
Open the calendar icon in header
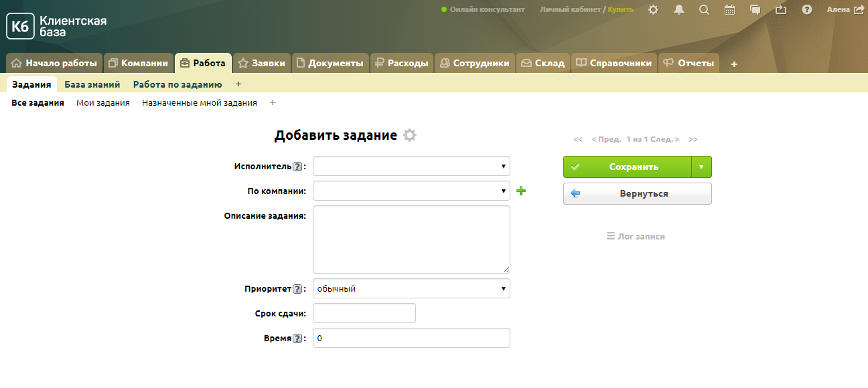[730, 9]
